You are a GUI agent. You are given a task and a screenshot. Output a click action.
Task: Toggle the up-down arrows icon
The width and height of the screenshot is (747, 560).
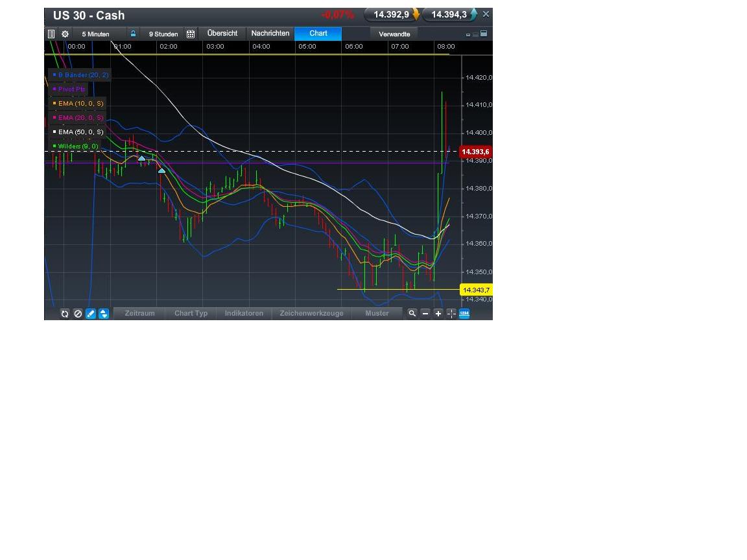[x=103, y=313]
